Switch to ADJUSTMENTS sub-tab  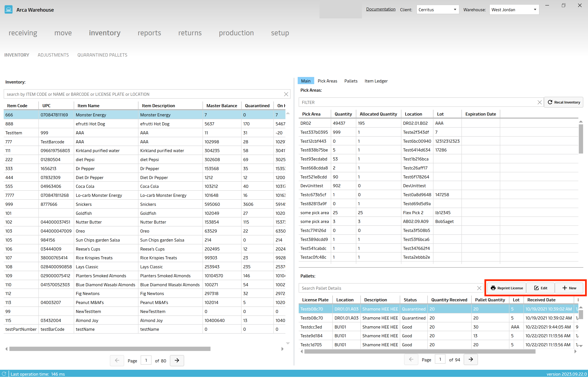pos(53,55)
